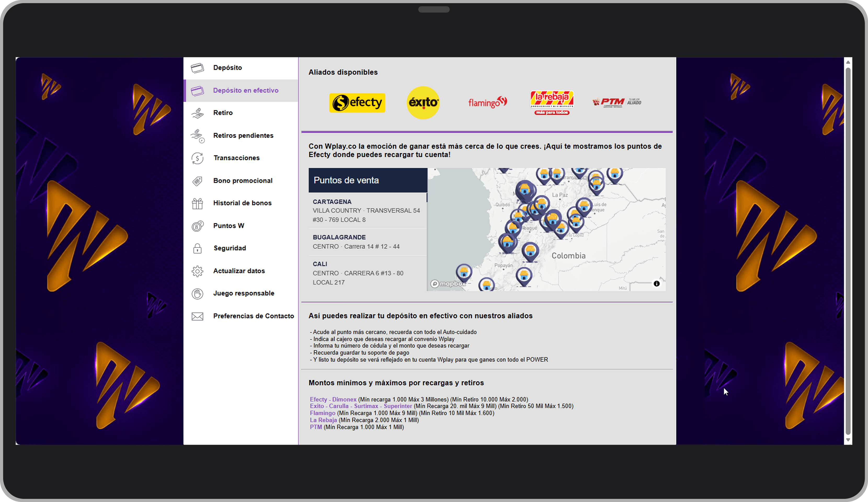Viewport: 868px width, 502px height.
Task: Open the Depósito menu item
Action: 227,68
